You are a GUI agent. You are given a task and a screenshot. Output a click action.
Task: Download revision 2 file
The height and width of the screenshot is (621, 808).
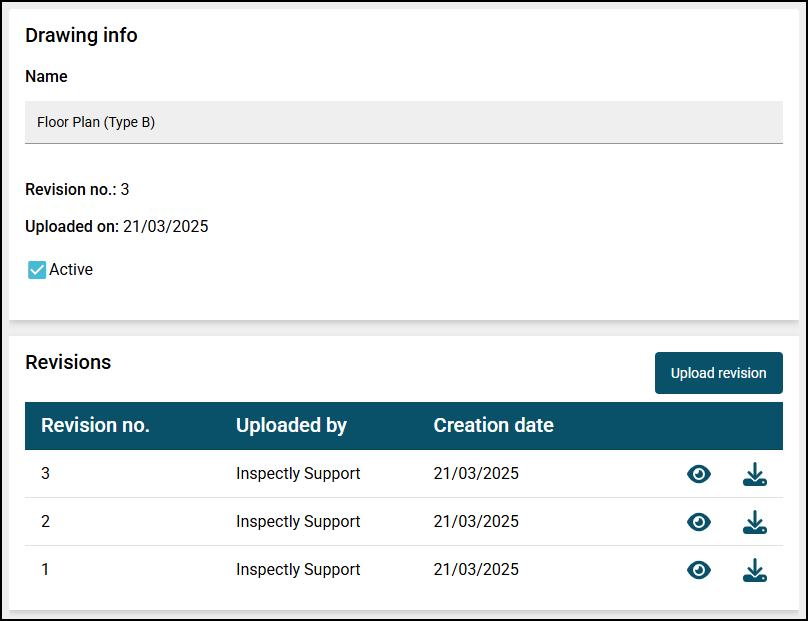click(755, 522)
